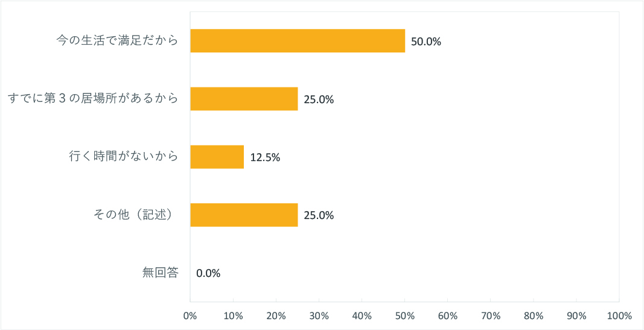Image resolution: width=644 pixels, height=330 pixels.
Task: Select the すでに第3の居場所があるから bar
Action: pyautogui.click(x=244, y=99)
